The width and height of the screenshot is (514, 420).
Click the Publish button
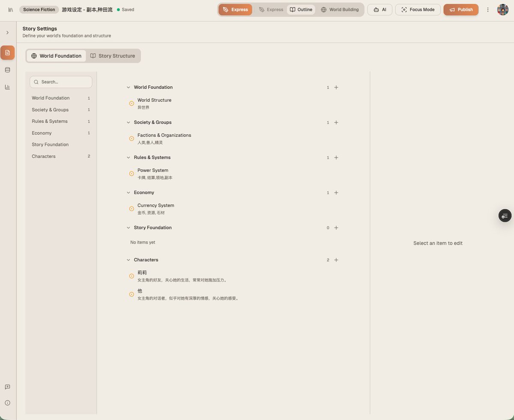(x=461, y=9)
